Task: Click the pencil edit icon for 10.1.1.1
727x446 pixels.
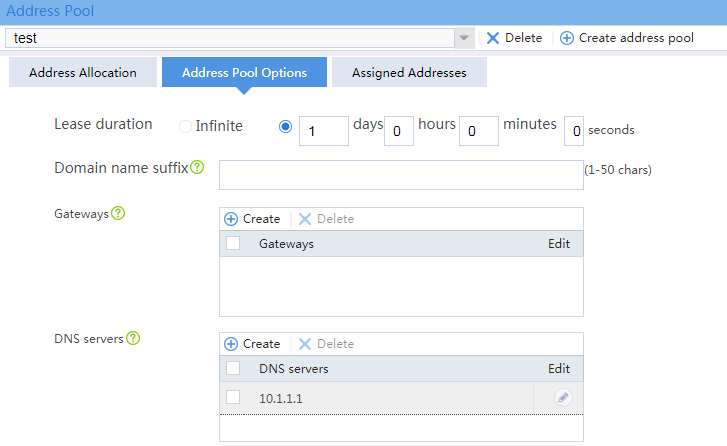Action: (x=563, y=397)
